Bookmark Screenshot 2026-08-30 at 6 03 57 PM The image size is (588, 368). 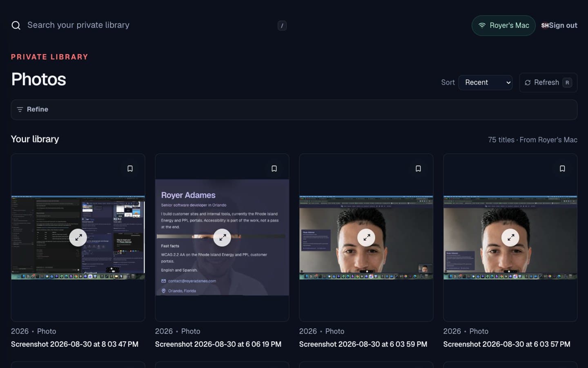click(562, 168)
